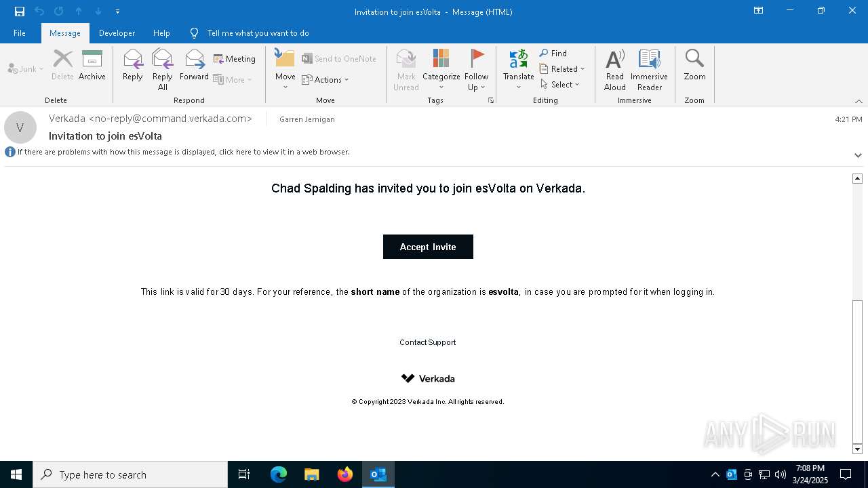Expand the Select dropdown
Viewport: 868px width, 488px height.
click(x=560, y=84)
